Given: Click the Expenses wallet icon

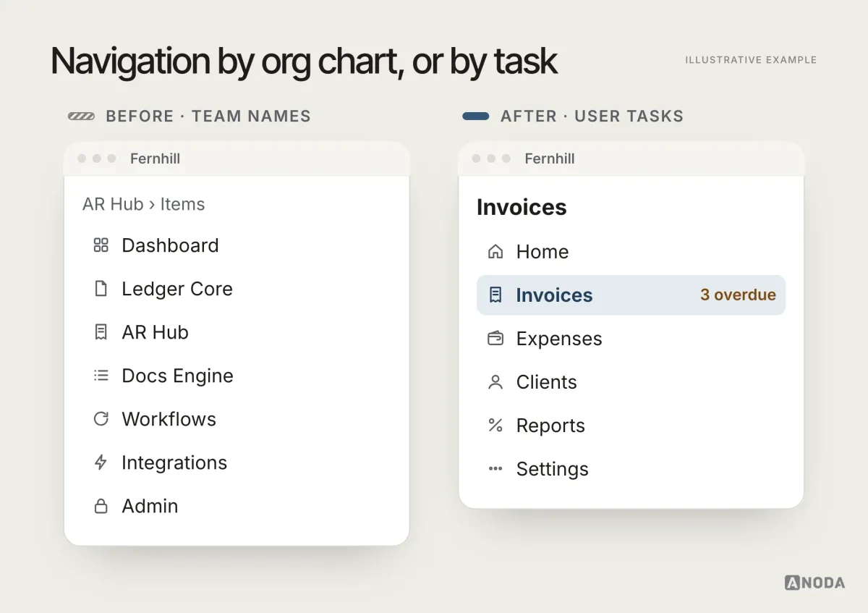Looking at the screenshot, I should click(x=495, y=339).
